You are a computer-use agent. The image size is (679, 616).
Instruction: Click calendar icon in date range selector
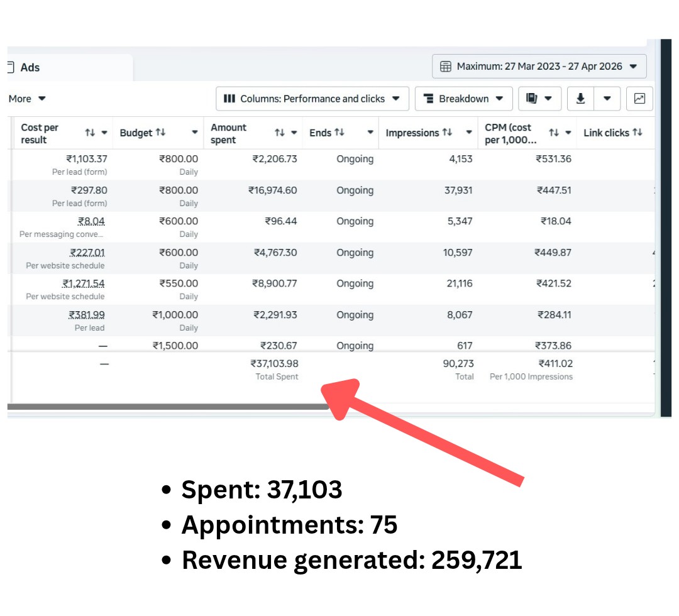tap(445, 67)
